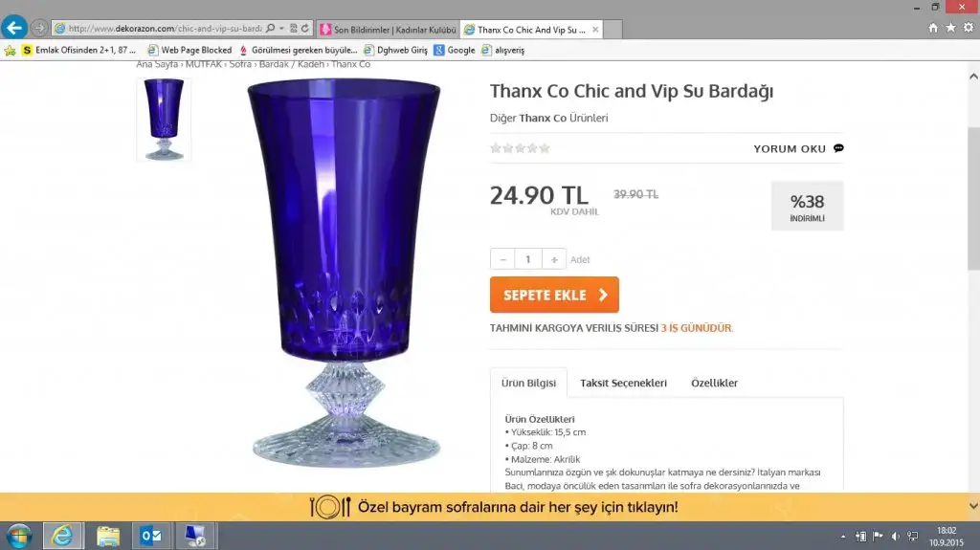Screen dimensions: 980x550
Task: Go back with the browser back arrow
Action: 13,28
